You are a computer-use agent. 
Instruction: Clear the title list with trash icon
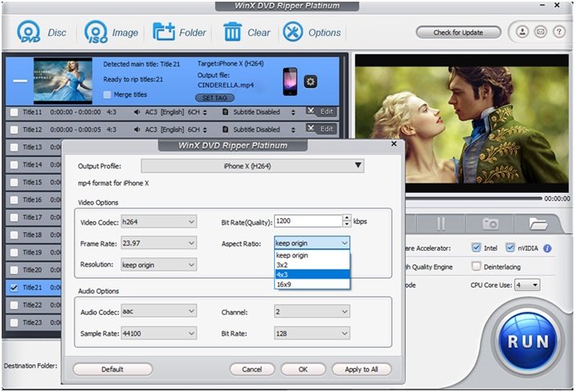[x=232, y=31]
